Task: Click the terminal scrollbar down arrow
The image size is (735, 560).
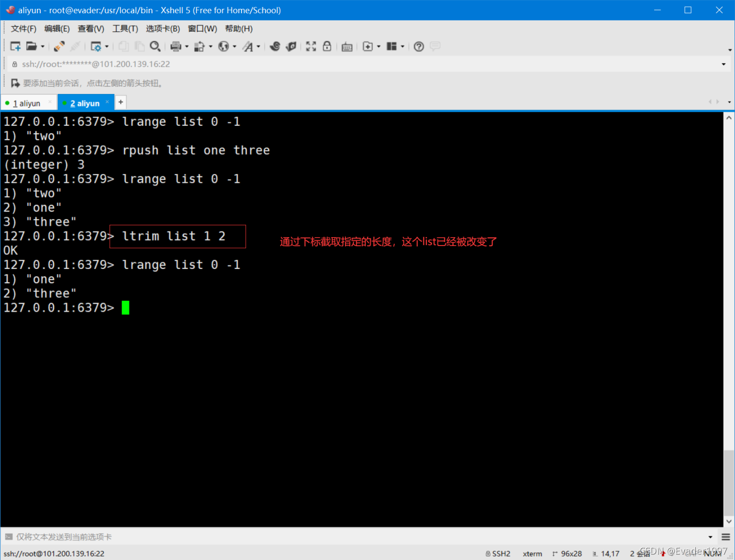Action: pyautogui.click(x=729, y=521)
